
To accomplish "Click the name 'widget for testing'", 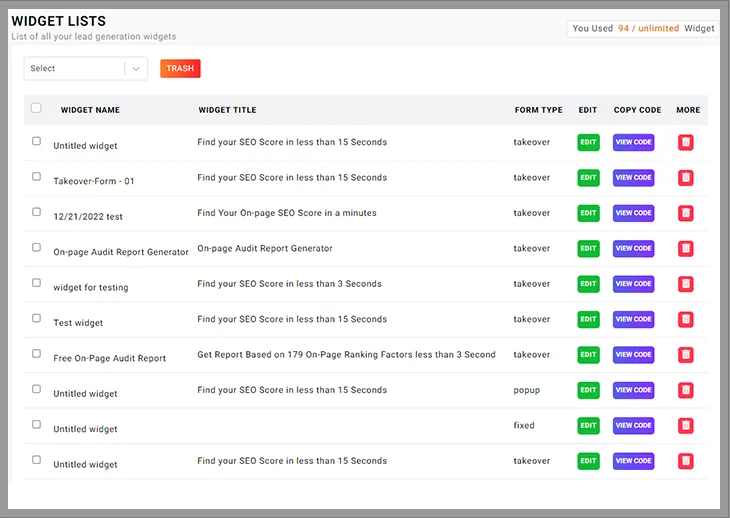I will tap(91, 287).
